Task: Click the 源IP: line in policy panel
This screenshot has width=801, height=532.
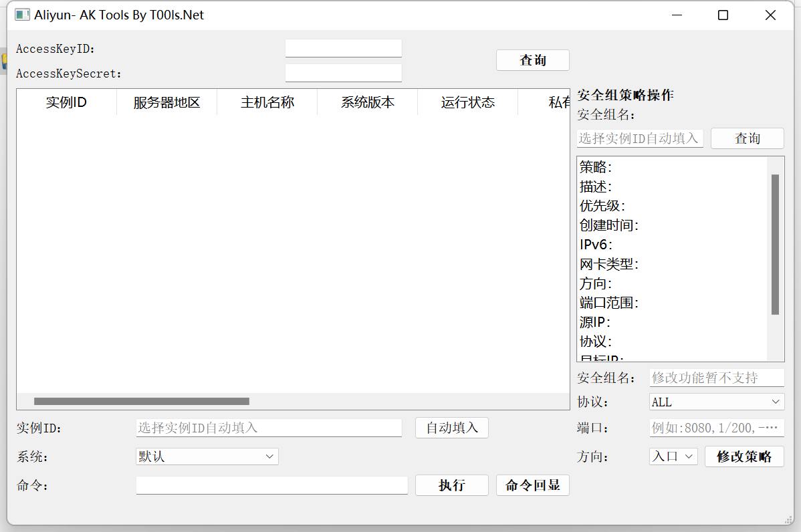Action: pos(595,322)
